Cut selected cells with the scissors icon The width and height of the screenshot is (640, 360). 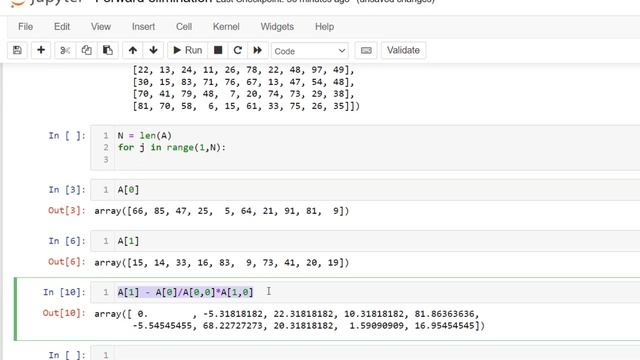coord(65,50)
